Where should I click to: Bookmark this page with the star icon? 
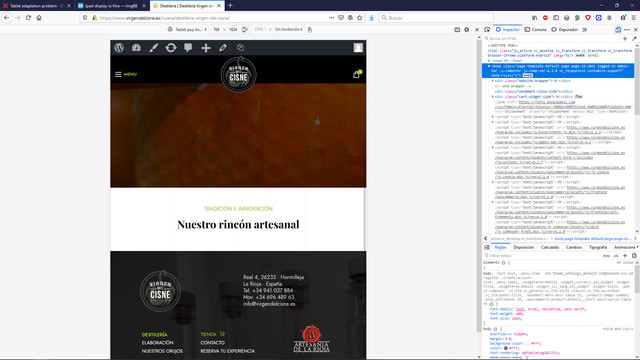[x=360, y=18]
